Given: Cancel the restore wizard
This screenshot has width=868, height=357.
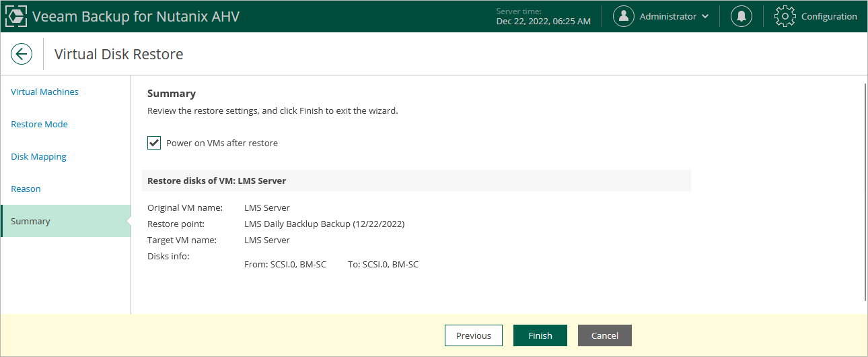Looking at the screenshot, I should [x=605, y=335].
